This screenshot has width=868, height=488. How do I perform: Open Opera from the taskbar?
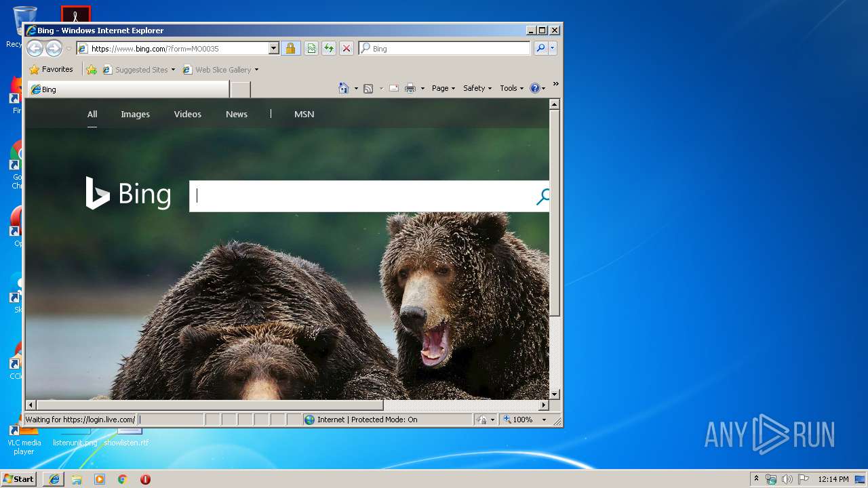[x=145, y=479]
